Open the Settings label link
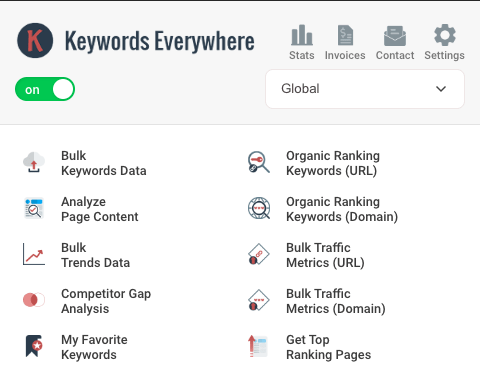The image size is (480, 386). click(x=444, y=56)
